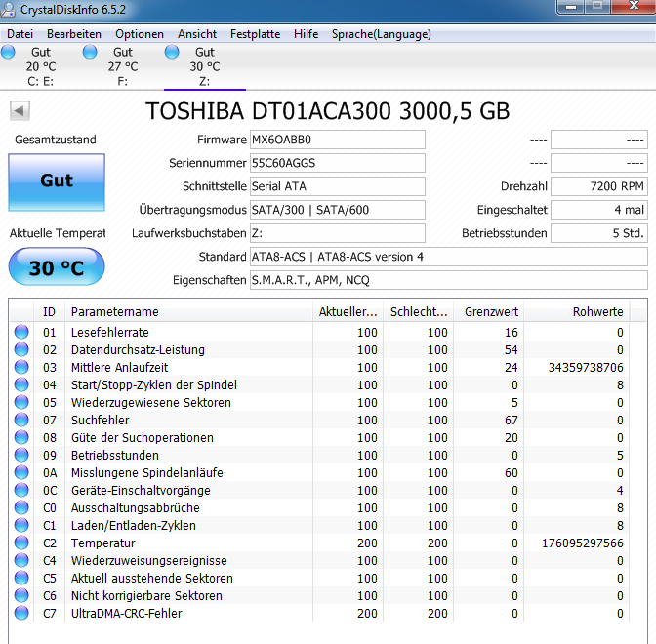Select the F: disk tab at 27 °C
The image size is (656, 644).
[123, 66]
